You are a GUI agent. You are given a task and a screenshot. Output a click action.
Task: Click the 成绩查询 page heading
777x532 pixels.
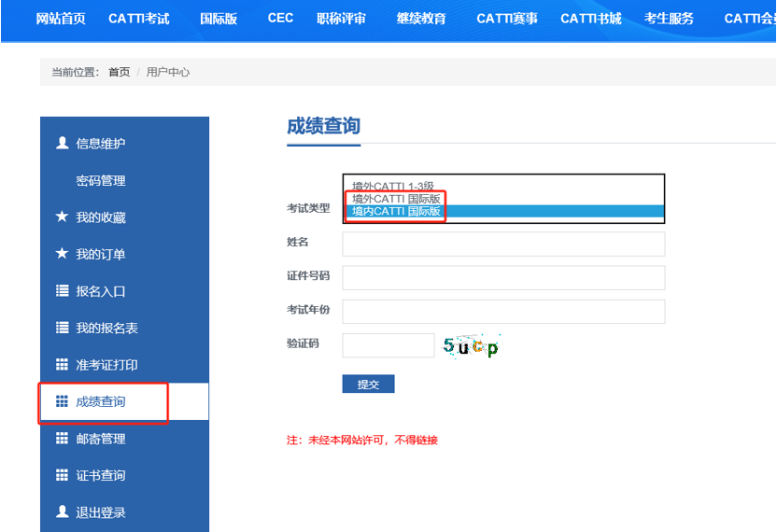click(323, 126)
